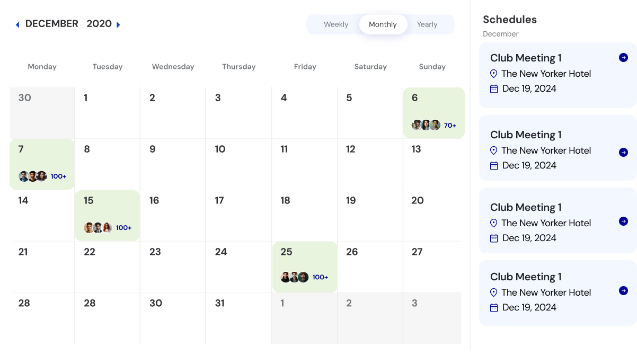Click attendee avatars on December 15
637x364 pixels.
pos(98,228)
